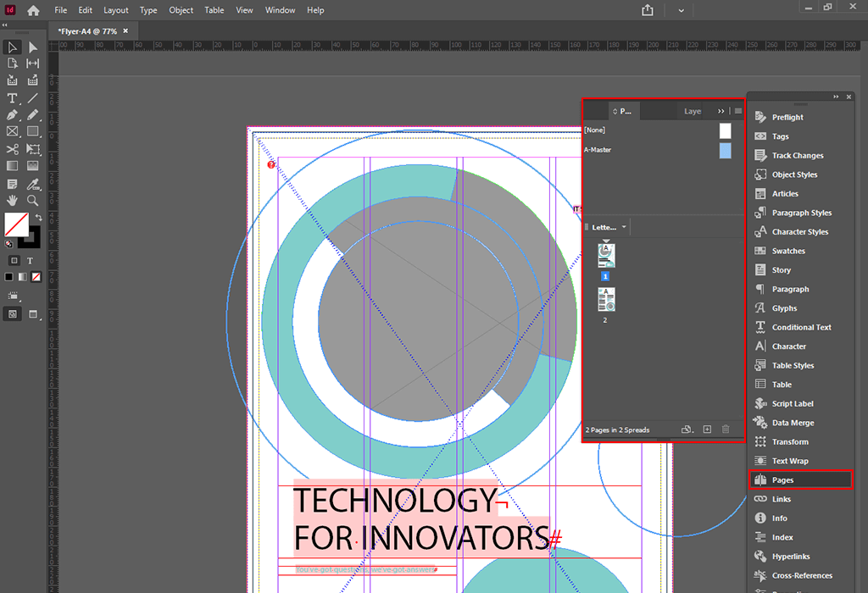Open the Swatches panel
Screen dimensions: 868x593
pos(788,251)
